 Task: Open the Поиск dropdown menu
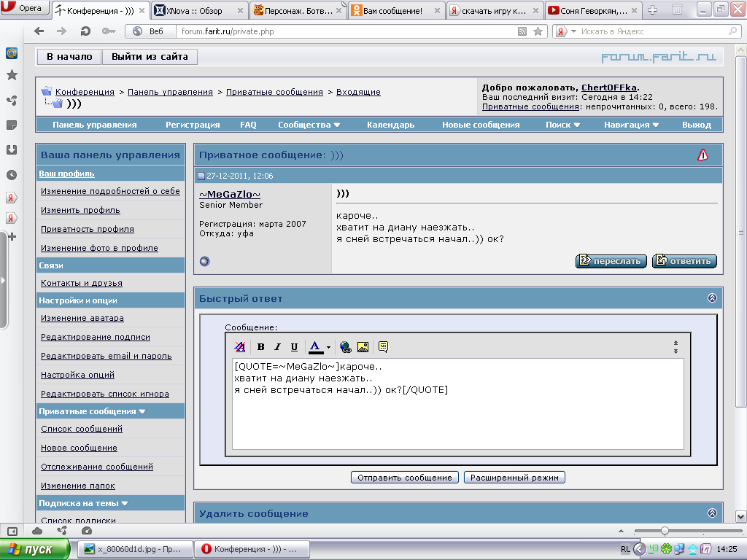pyautogui.click(x=562, y=125)
